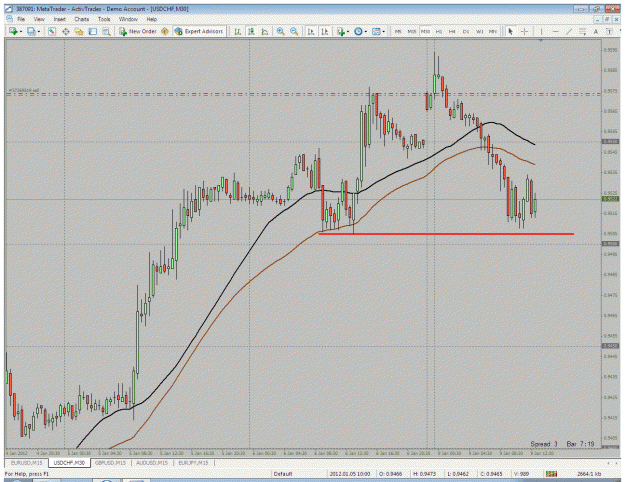Image resolution: width=625 pixels, height=482 pixels.
Task: Toggle the Data Window crosshair-style icon
Action: (65, 31)
